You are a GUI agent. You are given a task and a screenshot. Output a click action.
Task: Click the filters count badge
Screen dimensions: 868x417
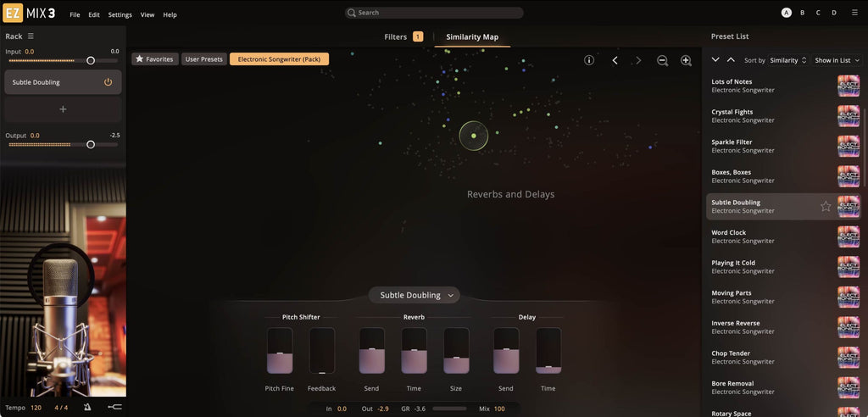tap(417, 36)
